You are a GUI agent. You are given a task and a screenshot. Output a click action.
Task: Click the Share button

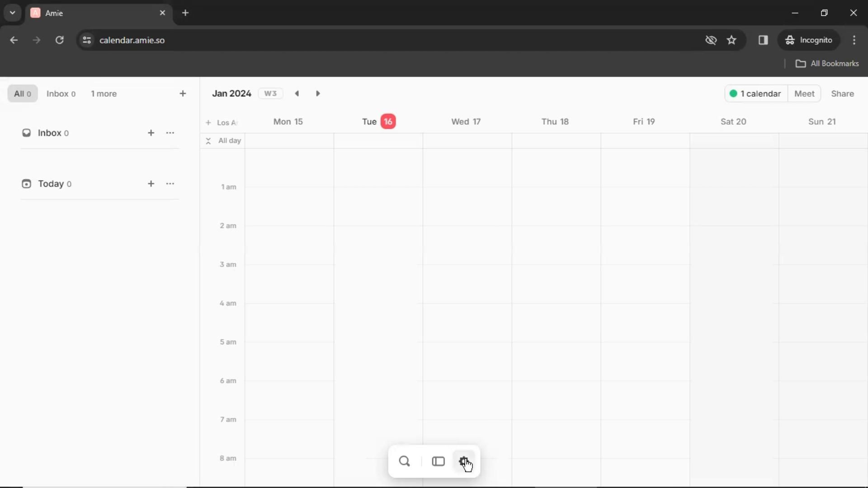tap(842, 94)
